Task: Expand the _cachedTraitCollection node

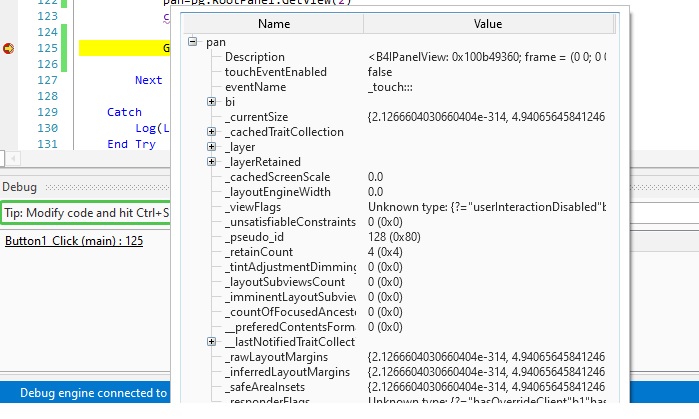Action: [211, 132]
